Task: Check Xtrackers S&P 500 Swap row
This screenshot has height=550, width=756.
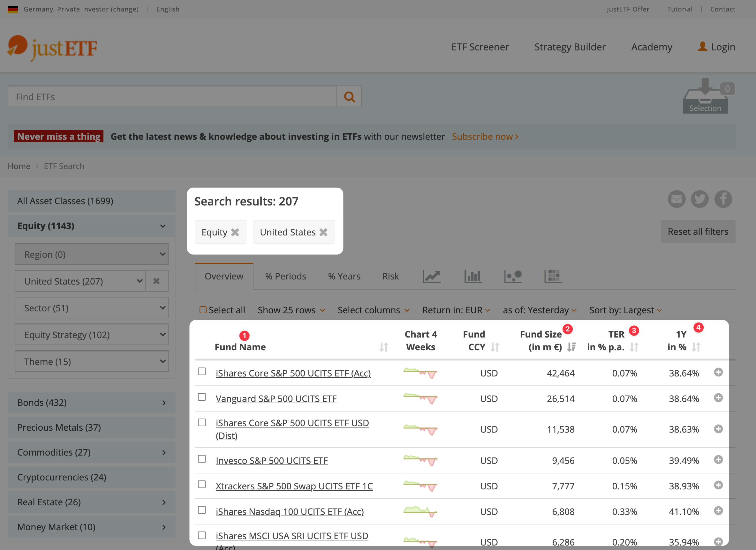Action: tap(202, 484)
